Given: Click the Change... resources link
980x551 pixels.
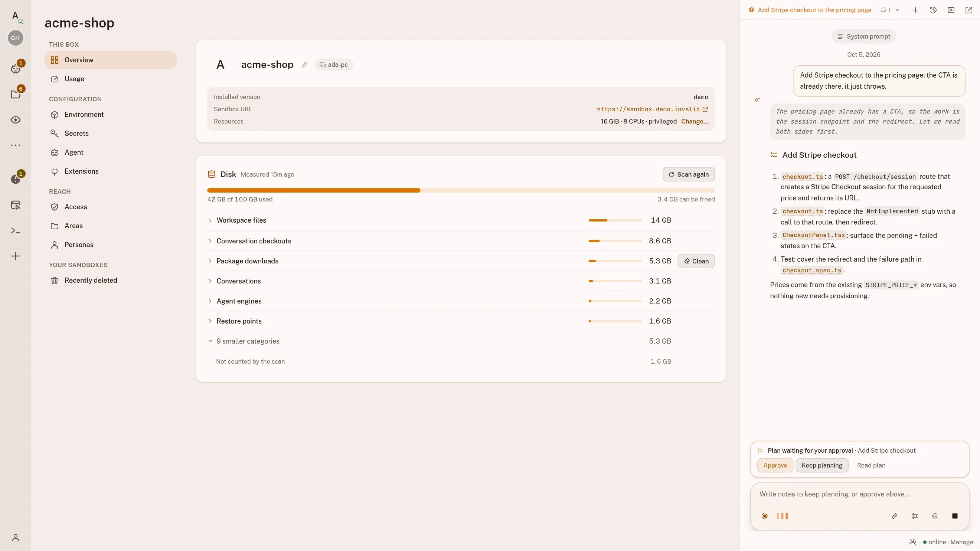Looking at the screenshot, I should [x=695, y=121].
